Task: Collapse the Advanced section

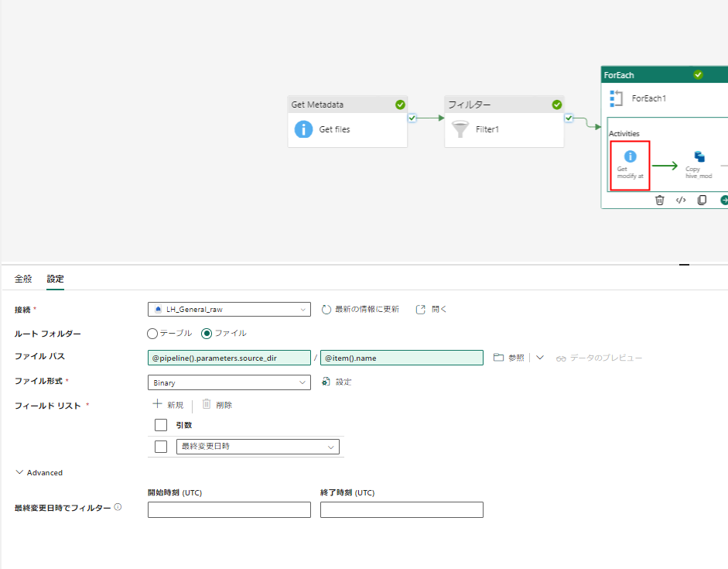Action: click(39, 472)
